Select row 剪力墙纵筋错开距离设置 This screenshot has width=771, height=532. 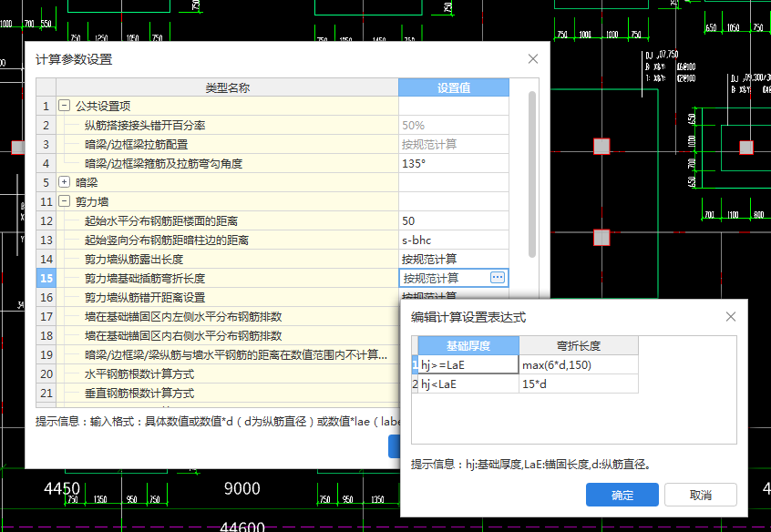227,298
